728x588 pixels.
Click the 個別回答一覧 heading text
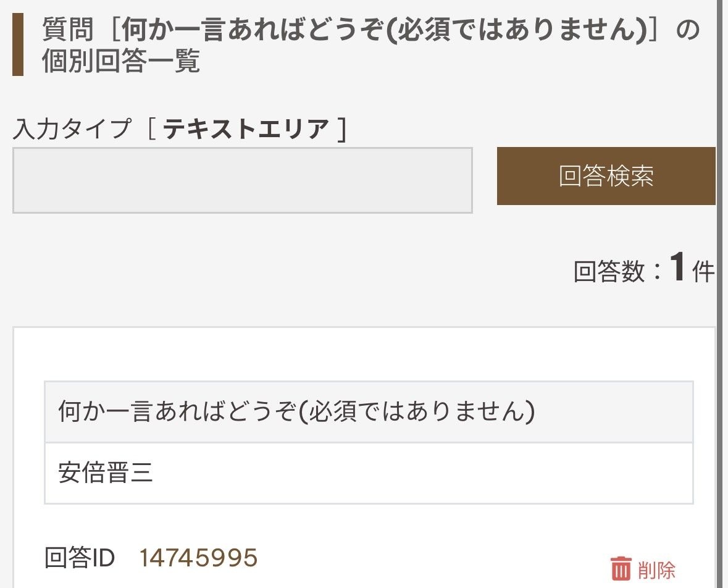[121, 63]
